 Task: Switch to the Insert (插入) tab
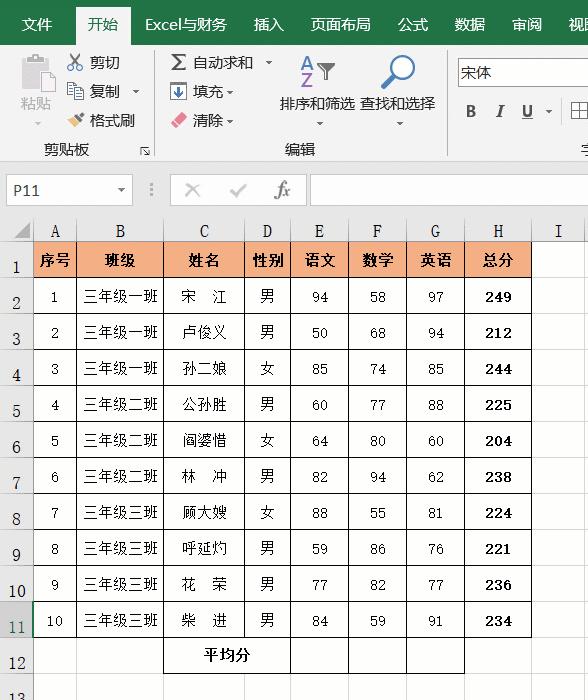(x=268, y=25)
